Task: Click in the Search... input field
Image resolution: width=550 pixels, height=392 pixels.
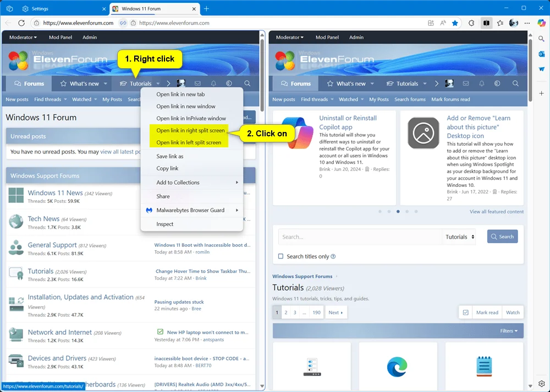Action: pos(360,237)
